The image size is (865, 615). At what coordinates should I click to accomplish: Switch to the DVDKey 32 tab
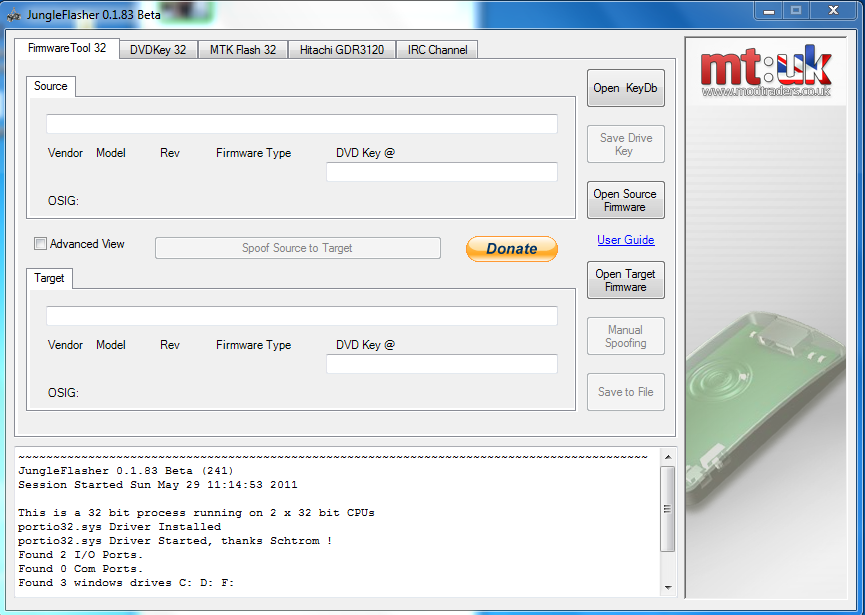point(158,50)
